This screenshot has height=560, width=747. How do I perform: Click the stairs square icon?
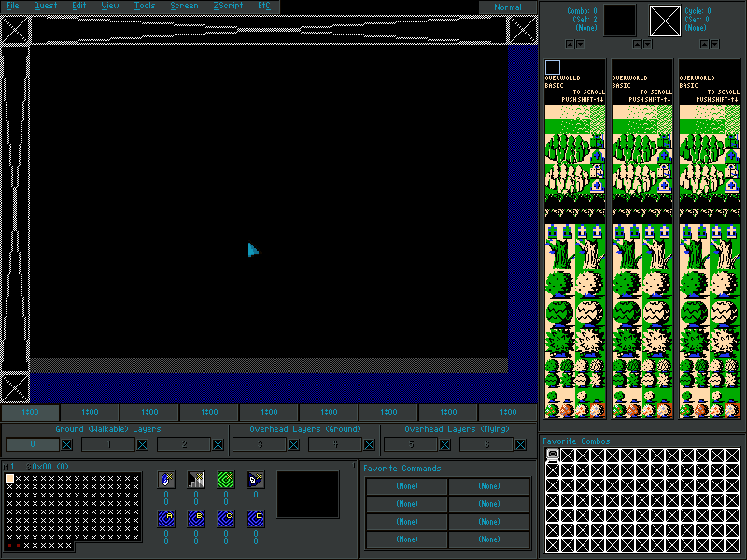pyautogui.click(x=196, y=480)
